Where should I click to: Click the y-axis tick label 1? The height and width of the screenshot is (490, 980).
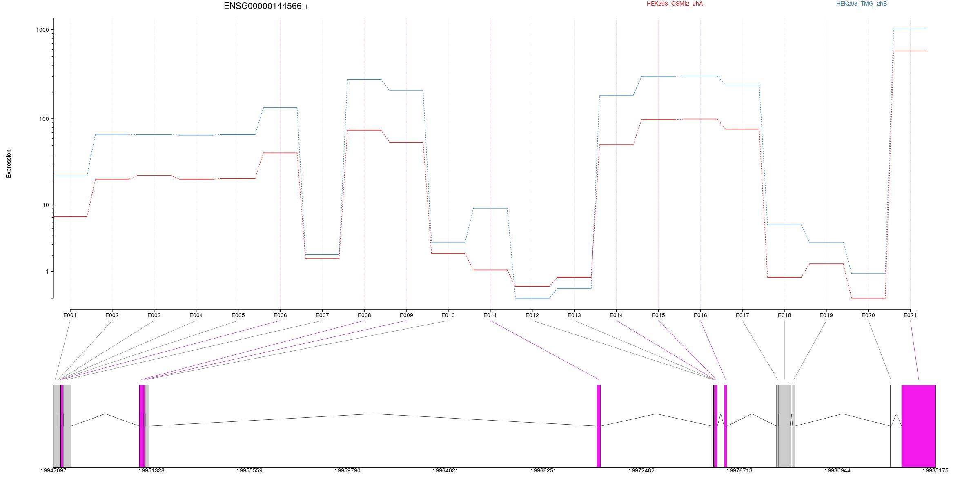[47, 272]
